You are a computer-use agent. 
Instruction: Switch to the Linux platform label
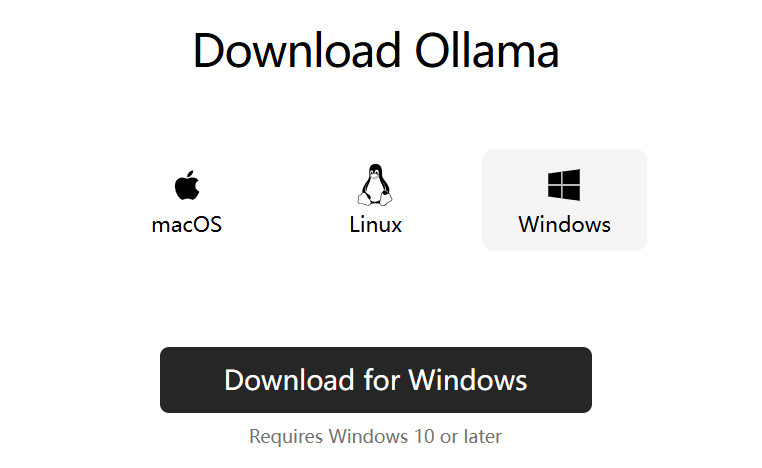tap(376, 225)
